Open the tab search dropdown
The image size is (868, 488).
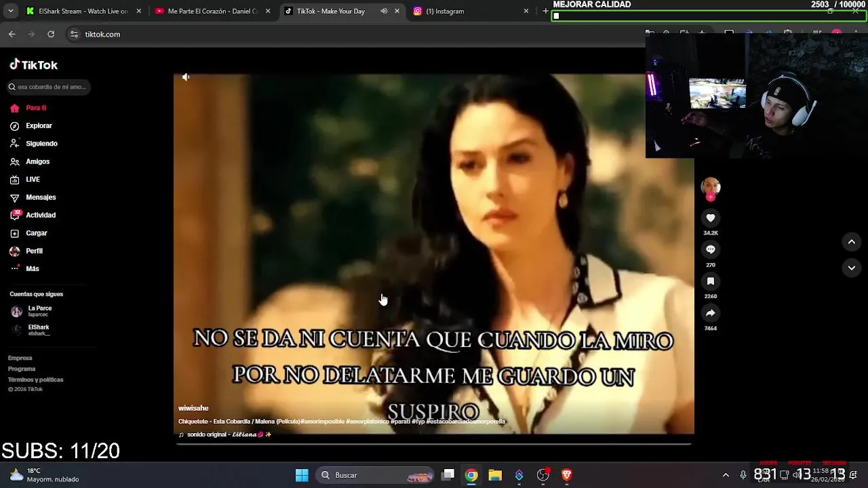click(x=10, y=11)
